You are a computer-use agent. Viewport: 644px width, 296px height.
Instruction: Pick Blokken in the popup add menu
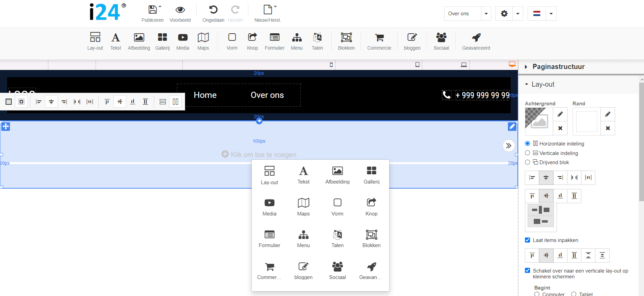tap(371, 239)
